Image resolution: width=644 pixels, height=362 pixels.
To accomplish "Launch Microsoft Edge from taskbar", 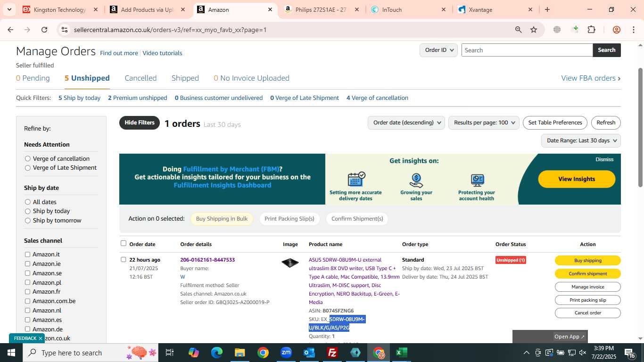I will tap(216, 353).
